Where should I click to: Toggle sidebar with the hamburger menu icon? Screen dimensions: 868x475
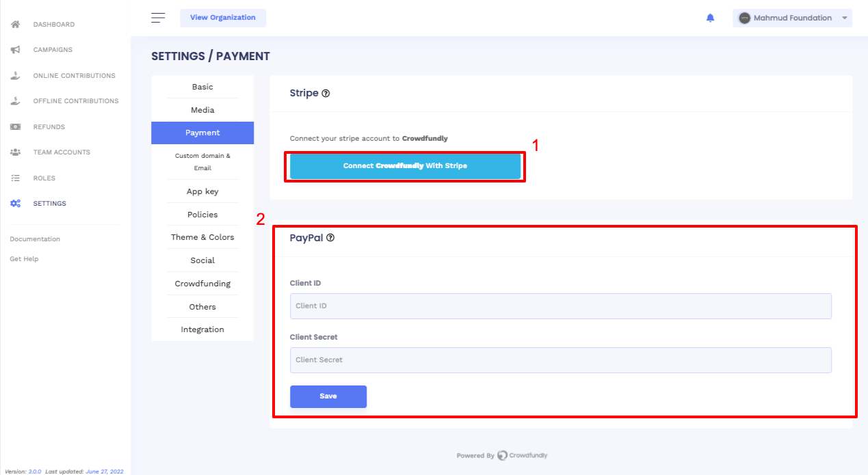click(x=158, y=18)
